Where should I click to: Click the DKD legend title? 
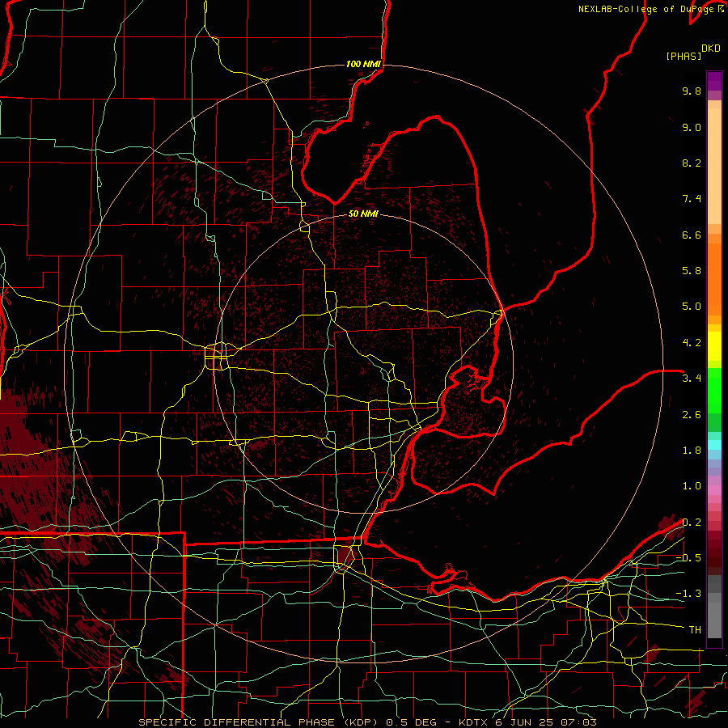point(711,49)
